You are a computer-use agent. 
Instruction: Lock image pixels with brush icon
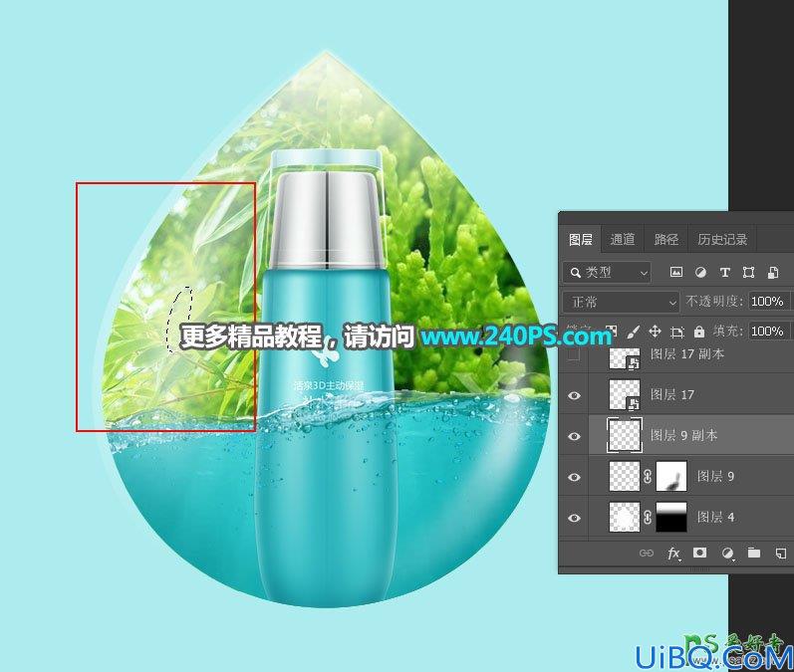(x=633, y=332)
